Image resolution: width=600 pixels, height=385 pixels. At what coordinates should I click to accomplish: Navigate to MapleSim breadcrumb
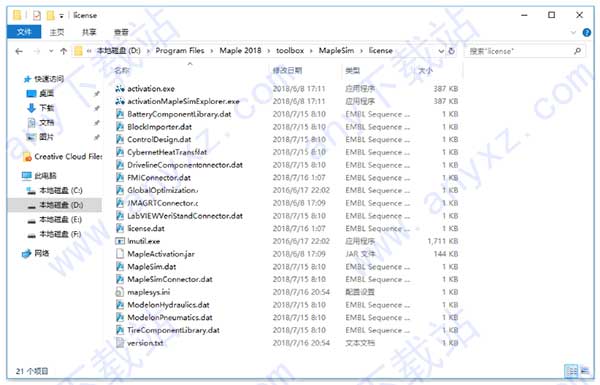coord(336,51)
